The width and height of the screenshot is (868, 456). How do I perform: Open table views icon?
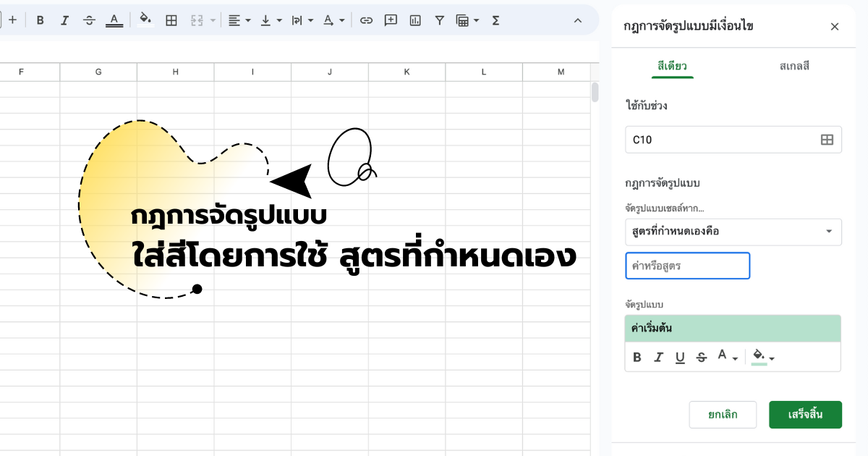tap(462, 20)
